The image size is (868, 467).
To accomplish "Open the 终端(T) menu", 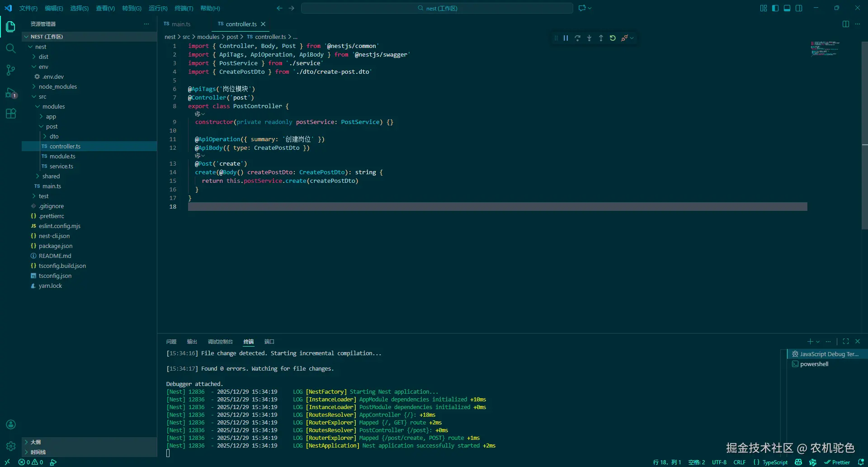I will 184,8.
